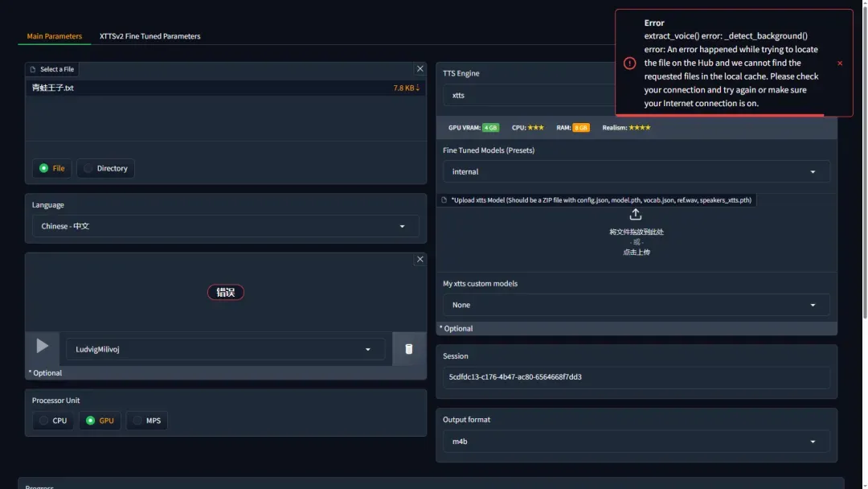
Task: Delete the selected voice with trash icon
Action: tap(409, 349)
